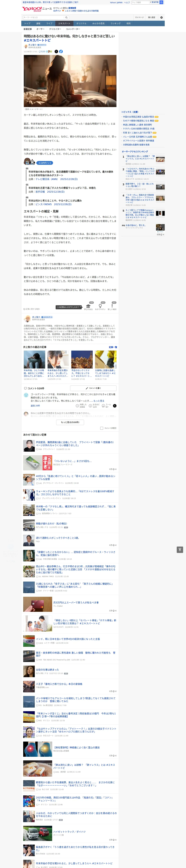Open the オリジナル tab
The image size is (186, 868).
coord(81,24)
